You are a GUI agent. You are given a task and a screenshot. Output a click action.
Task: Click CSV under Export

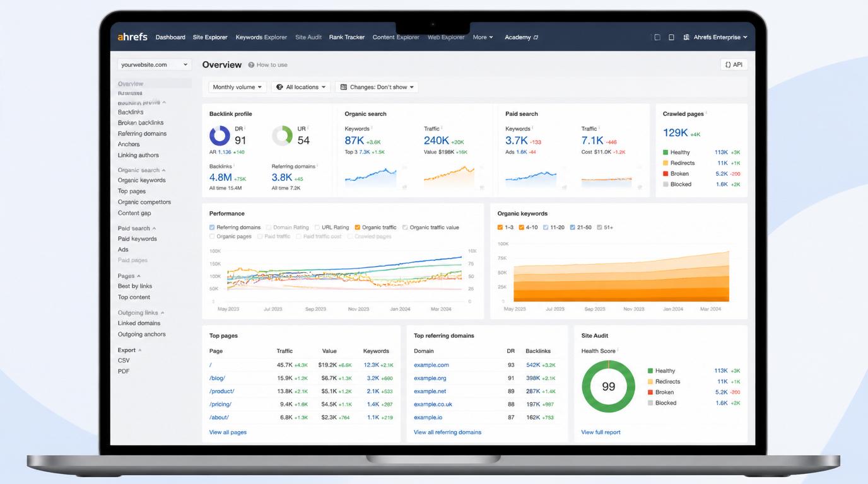(124, 360)
